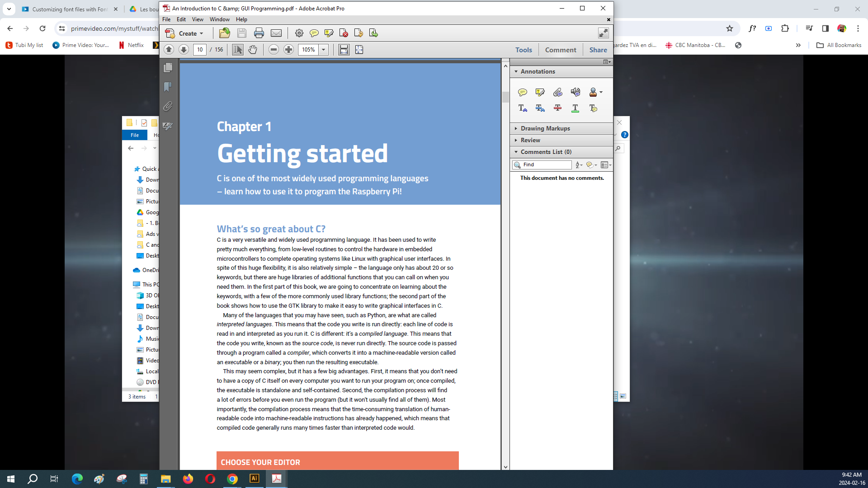
Task: Toggle the Comment pane
Action: coord(560,50)
